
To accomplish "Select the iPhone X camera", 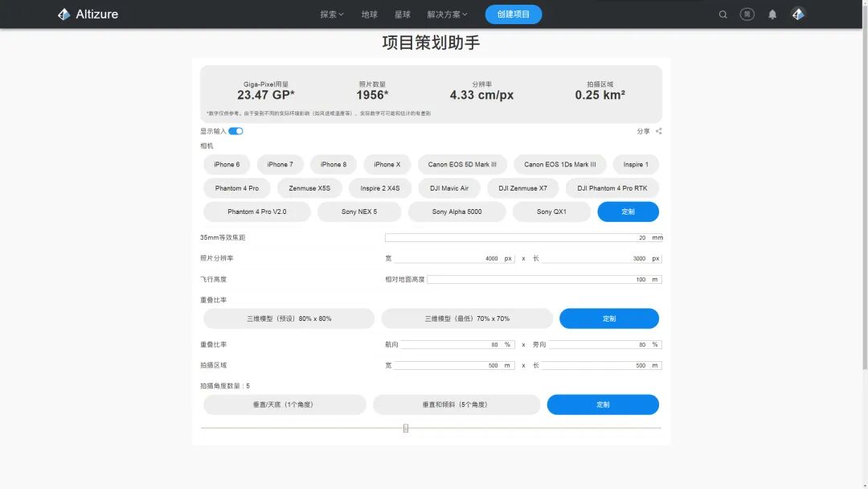I will [387, 165].
